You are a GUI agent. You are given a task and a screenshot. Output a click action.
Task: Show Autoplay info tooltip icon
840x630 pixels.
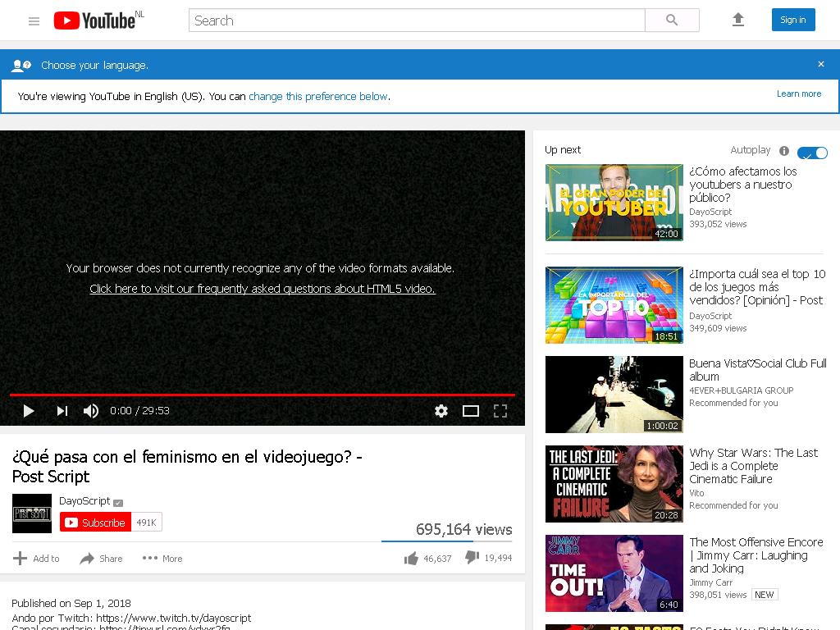click(x=784, y=151)
